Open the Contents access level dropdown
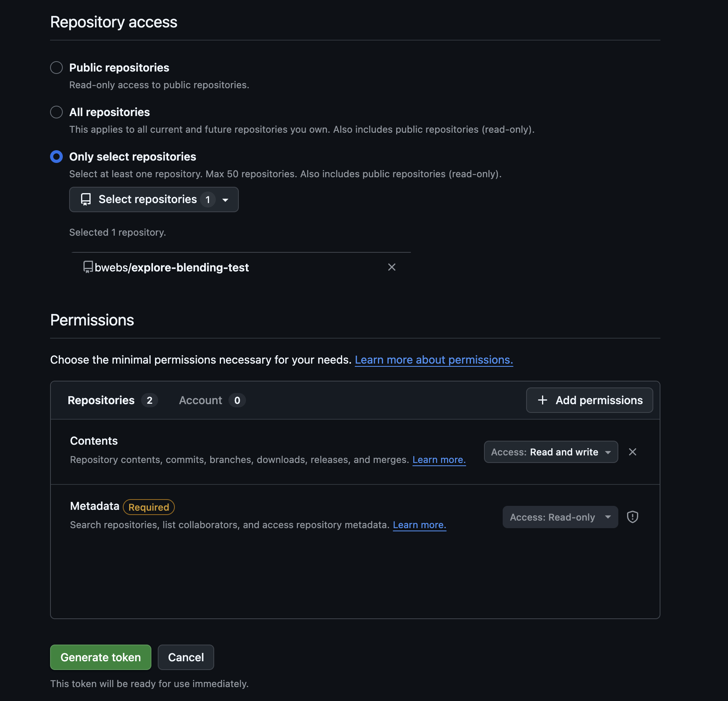Viewport: 728px width, 701px height. click(x=550, y=452)
